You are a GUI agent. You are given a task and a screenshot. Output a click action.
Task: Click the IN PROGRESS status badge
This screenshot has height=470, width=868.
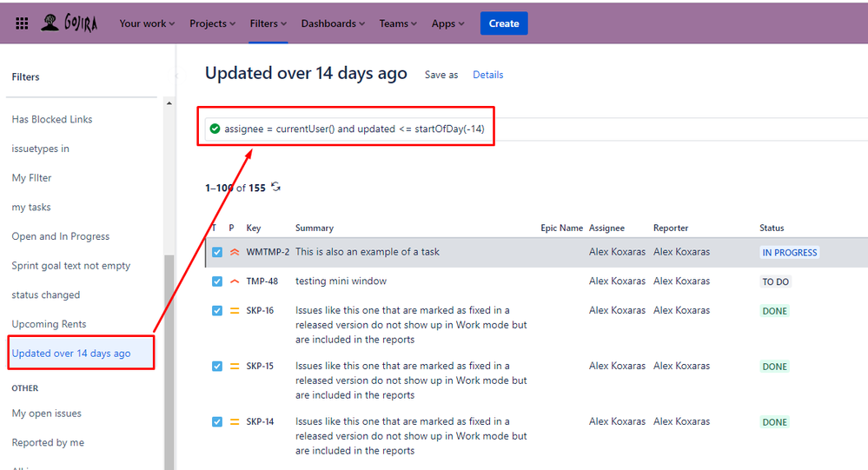(790, 253)
